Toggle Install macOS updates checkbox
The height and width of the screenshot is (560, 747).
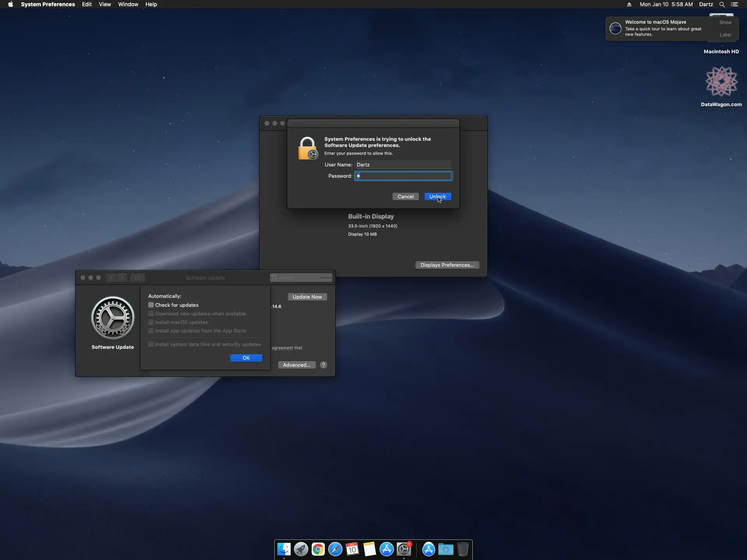(151, 322)
